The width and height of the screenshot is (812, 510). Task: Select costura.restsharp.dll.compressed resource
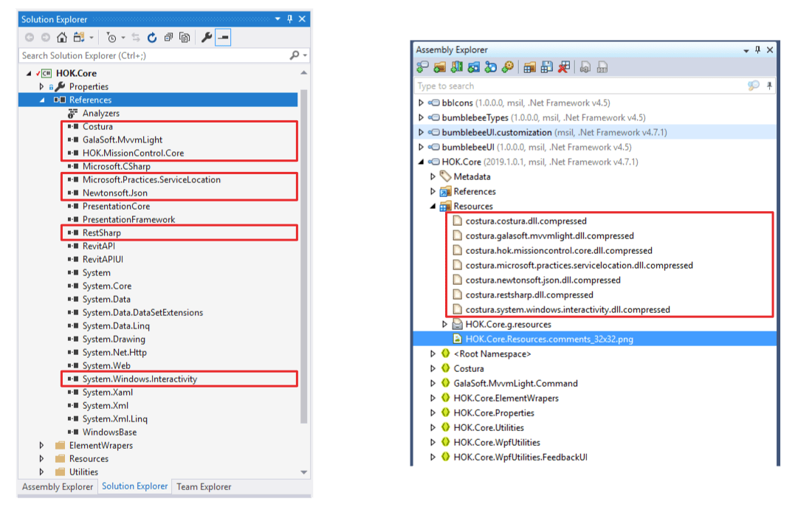click(x=529, y=294)
